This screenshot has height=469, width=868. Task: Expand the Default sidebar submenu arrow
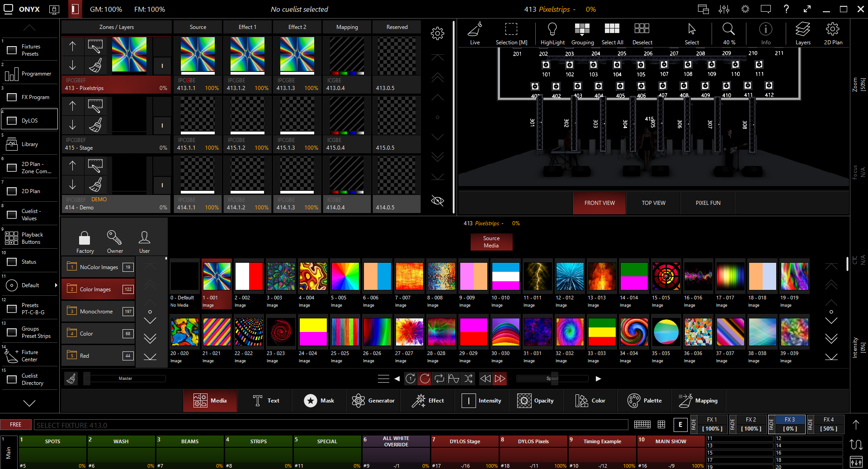pyautogui.click(x=56, y=285)
